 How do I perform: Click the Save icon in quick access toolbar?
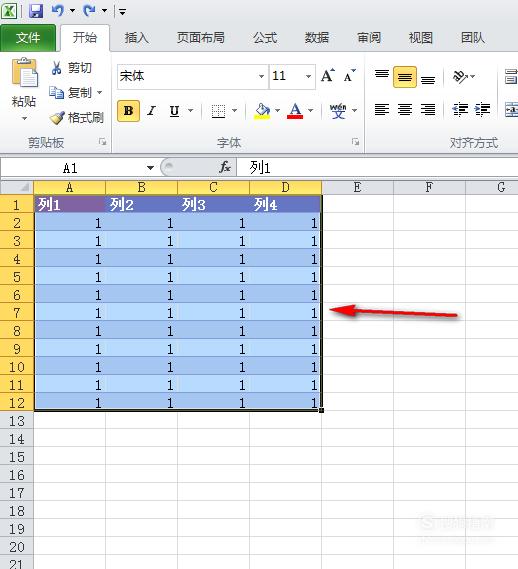click(36, 11)
